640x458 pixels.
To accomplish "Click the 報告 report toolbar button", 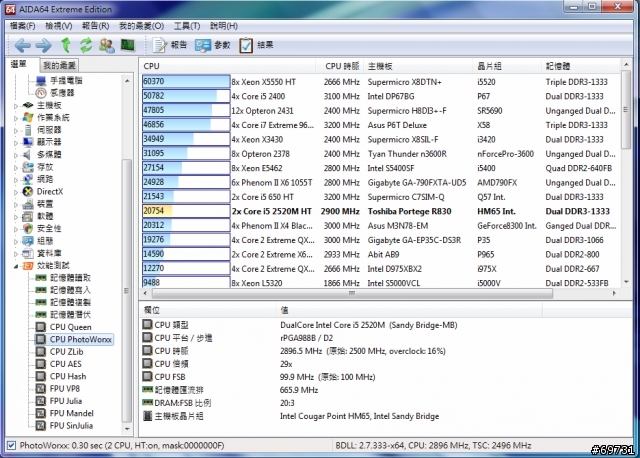I will point(170,45).
